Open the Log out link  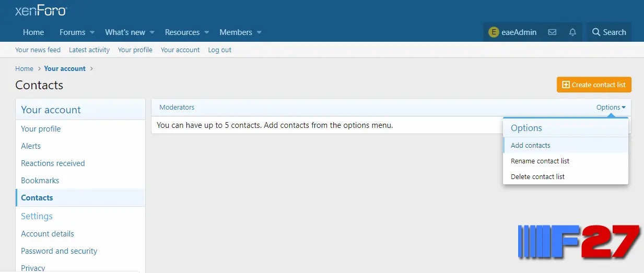pyautogui.click(x=219, y=50)
